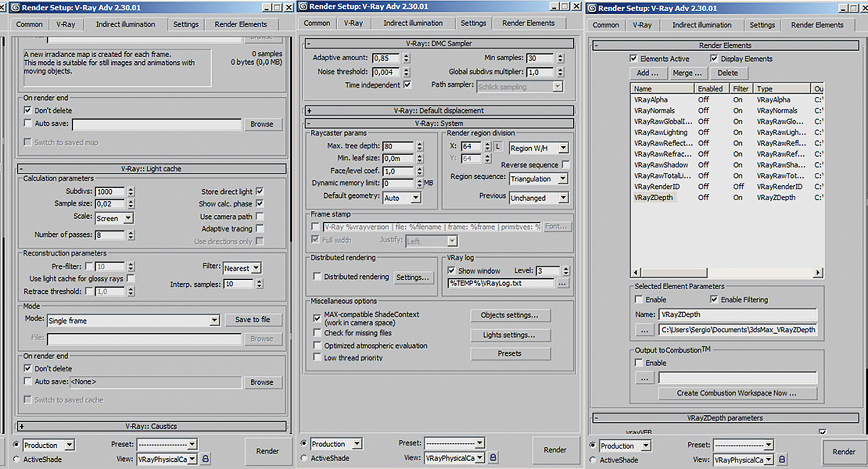Click browse dots button beside VRayZDepth output path
The height and width of the screenshot is (469, 868).
click(644, 330)
